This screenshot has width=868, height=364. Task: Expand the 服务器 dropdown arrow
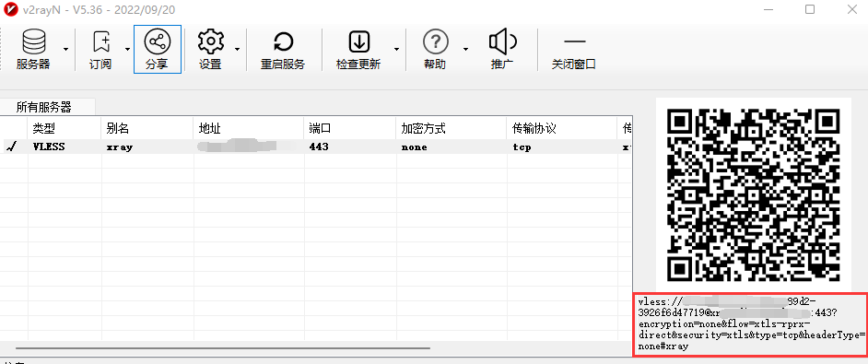[65, 50]
